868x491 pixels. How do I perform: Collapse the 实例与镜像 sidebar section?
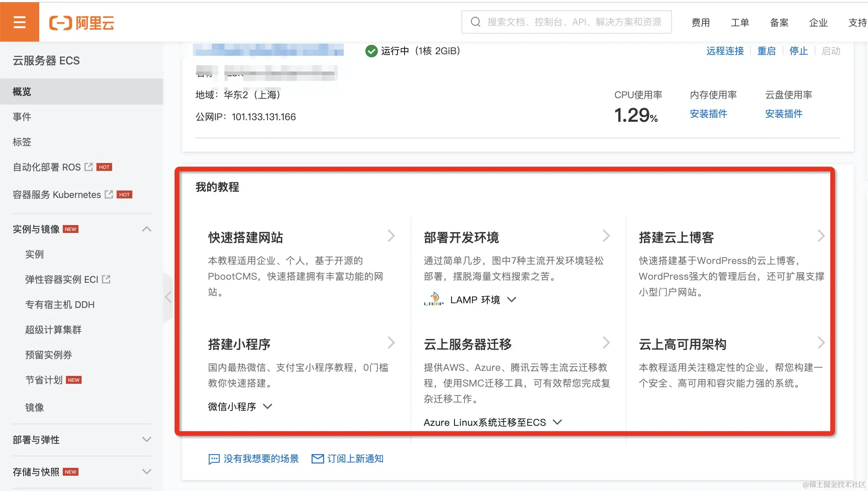click(x=146, y=229)
